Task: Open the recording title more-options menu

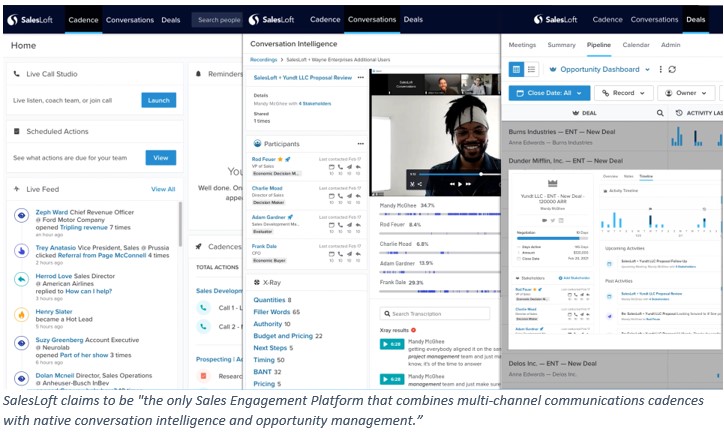Action: pos(361,78)
